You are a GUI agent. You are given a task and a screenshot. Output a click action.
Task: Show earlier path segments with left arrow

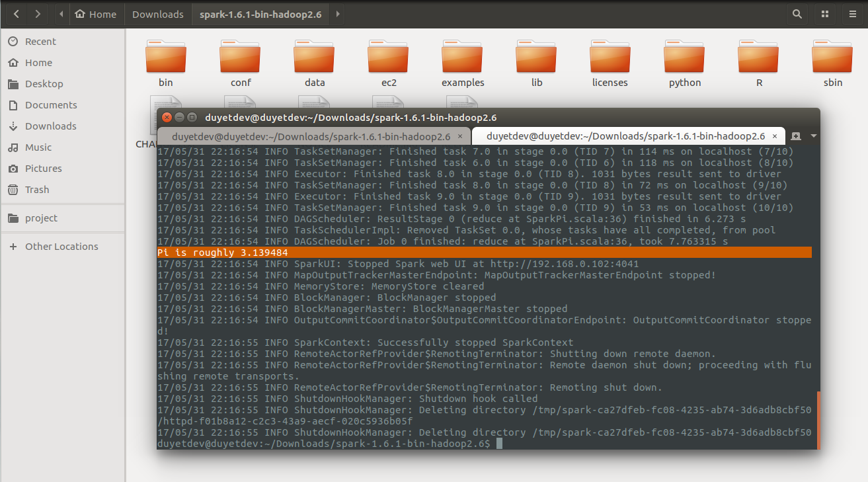[x=61, y=14]
